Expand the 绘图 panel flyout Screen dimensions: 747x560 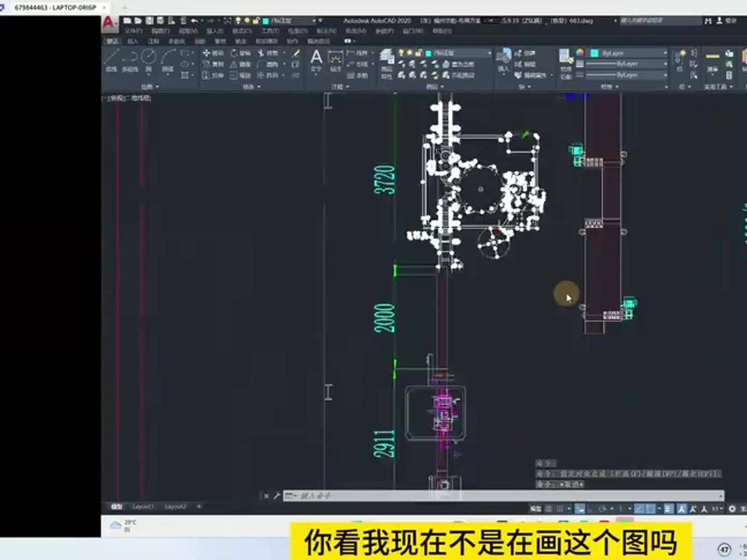pos(151,87)
